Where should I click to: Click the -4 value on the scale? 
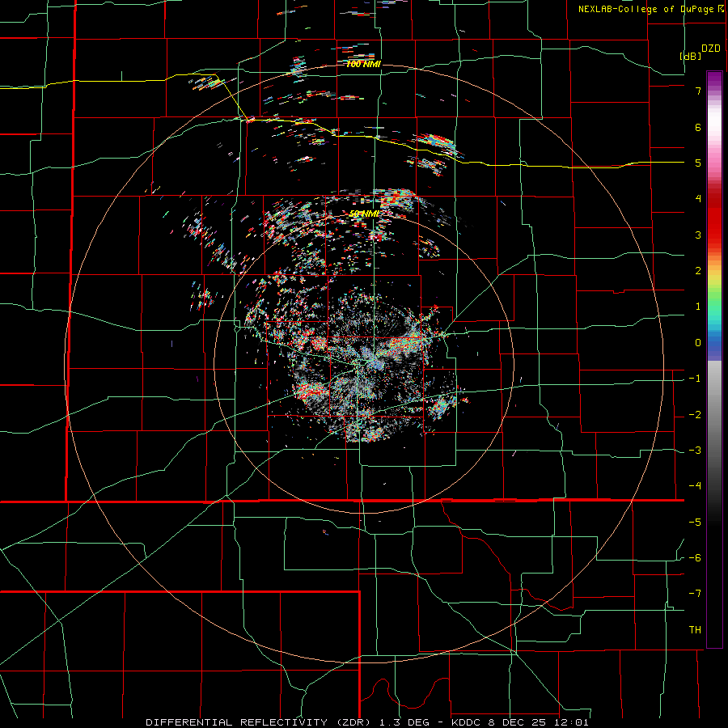pos(695,486)
